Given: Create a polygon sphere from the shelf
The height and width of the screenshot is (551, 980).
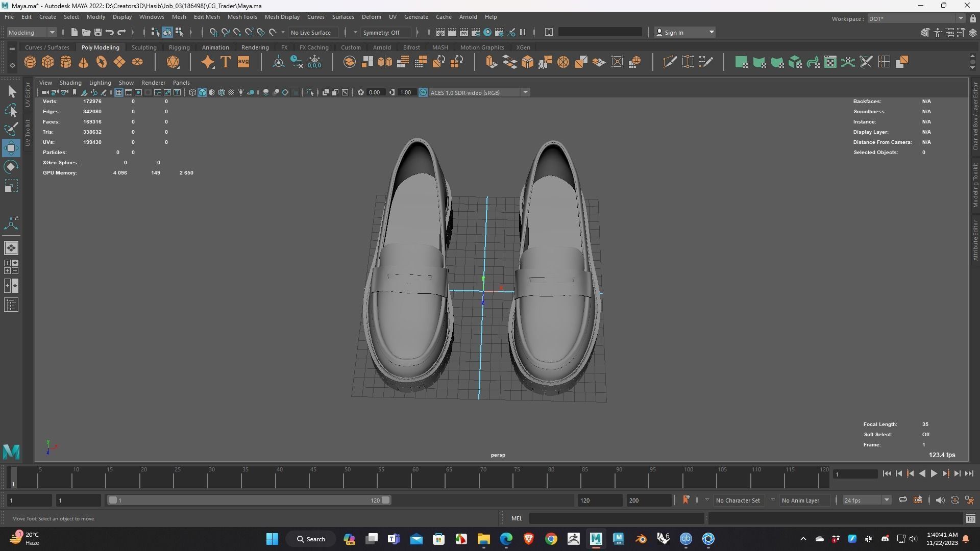Looking at the screenshot, I should click(30, 62).
